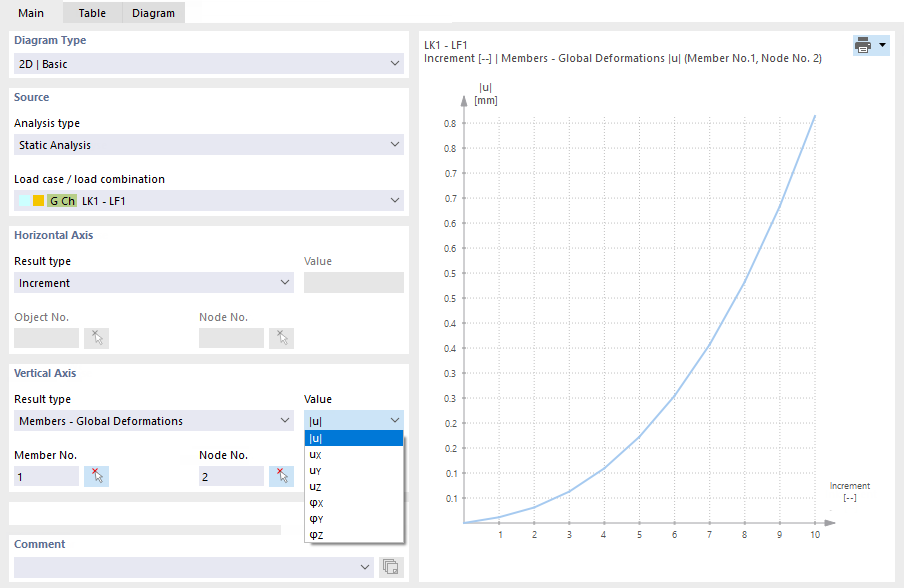Open the printer dropdown arrow for export options
The image size is (904, 588).
[880, 45]
